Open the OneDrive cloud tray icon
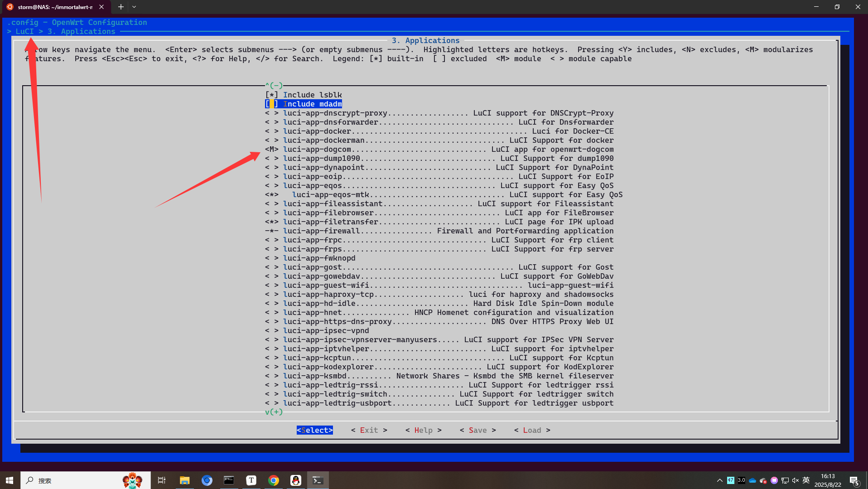868x489 pixels. 752,480
